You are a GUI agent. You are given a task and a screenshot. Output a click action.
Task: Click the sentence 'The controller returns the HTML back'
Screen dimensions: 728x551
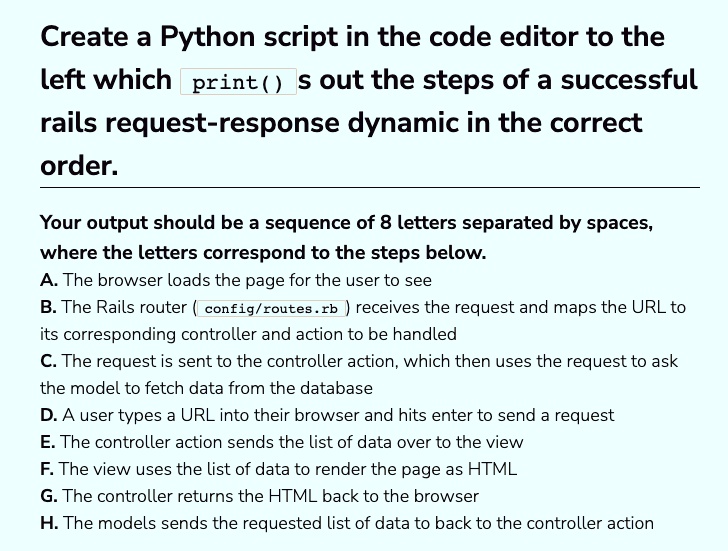click(x=270, y=496)
